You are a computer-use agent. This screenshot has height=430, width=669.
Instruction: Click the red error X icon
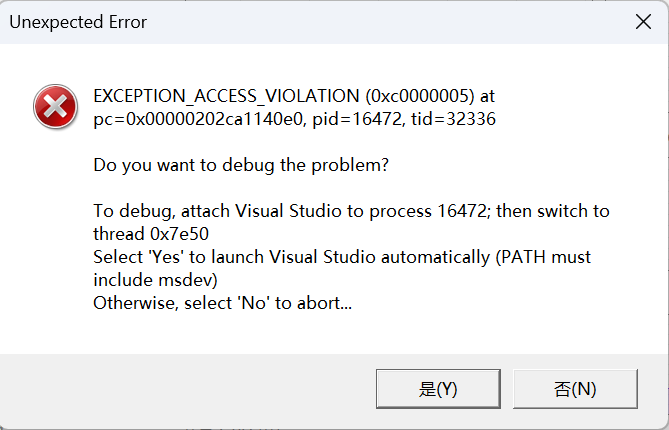(x=54, y=107)
